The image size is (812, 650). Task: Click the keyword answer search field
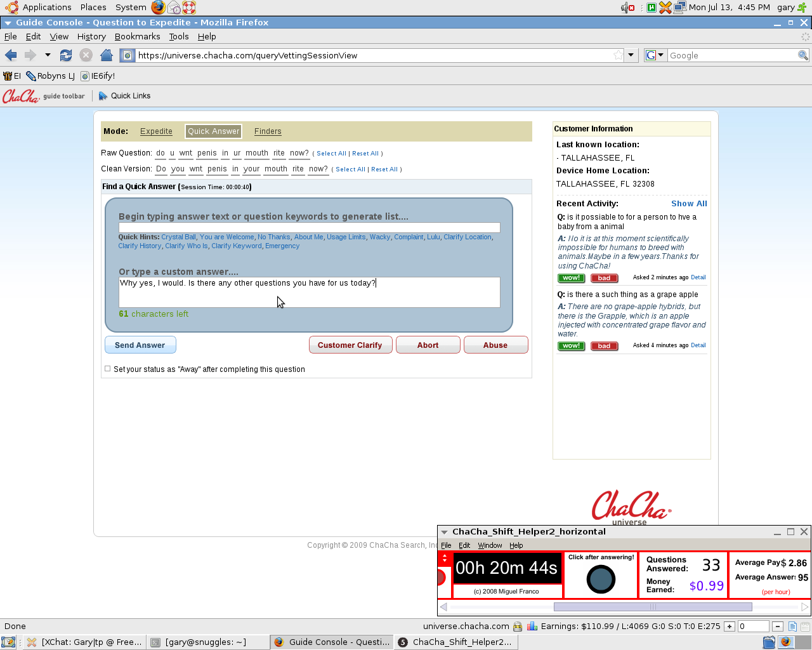[310, 227]
